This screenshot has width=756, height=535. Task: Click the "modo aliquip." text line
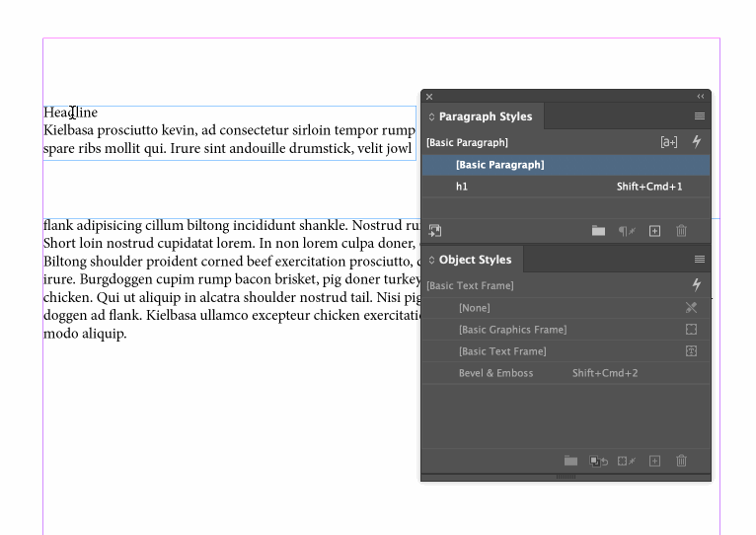[x=85, y=334]
